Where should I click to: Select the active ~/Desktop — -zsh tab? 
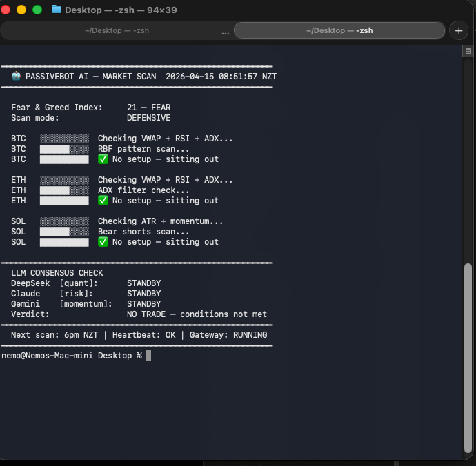click(x=339, y=30)
